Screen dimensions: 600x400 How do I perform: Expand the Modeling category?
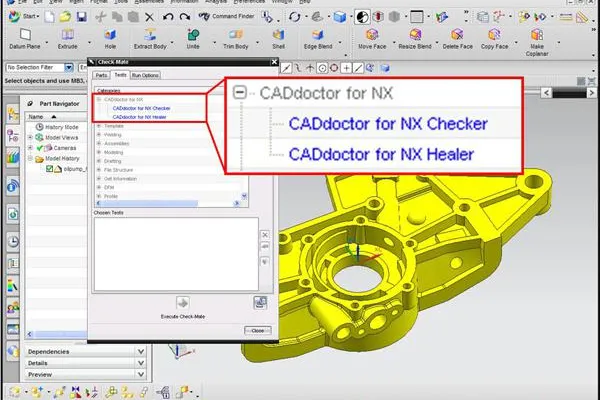tap(99, 152)
